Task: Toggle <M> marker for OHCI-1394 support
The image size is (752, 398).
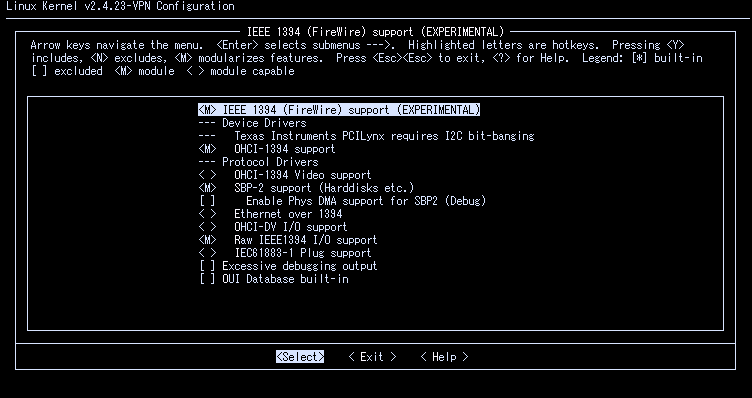Action: click(x=207, y=149)
